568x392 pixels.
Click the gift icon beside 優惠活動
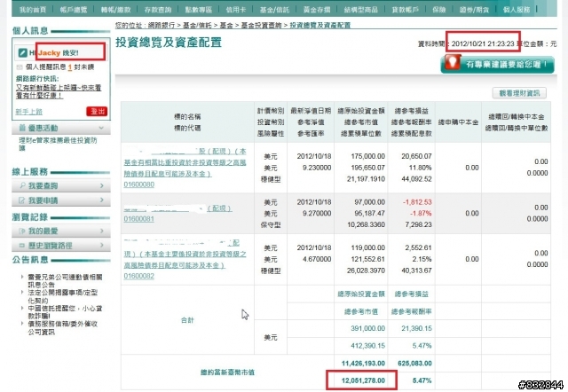pyautogui.click(x=20, y=128)
